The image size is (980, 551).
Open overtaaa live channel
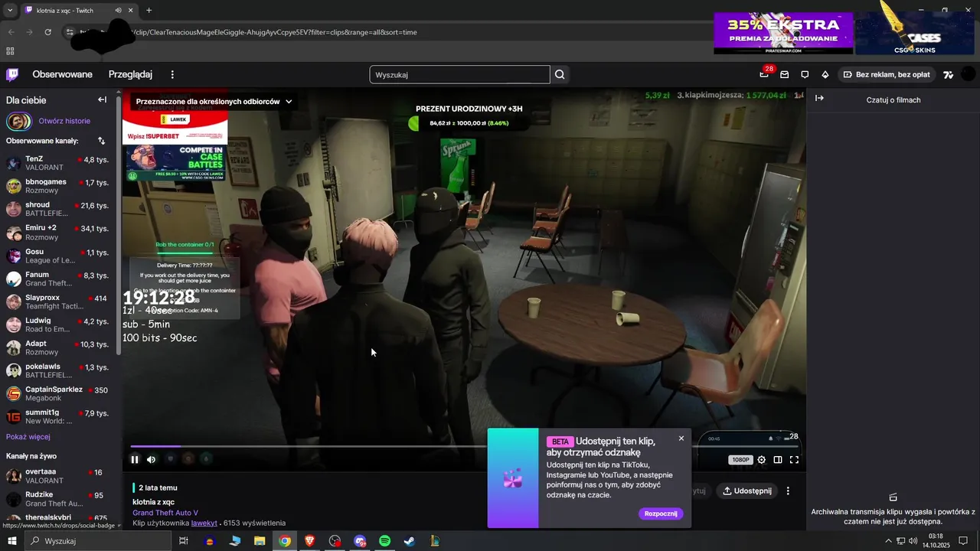(59, 476)
